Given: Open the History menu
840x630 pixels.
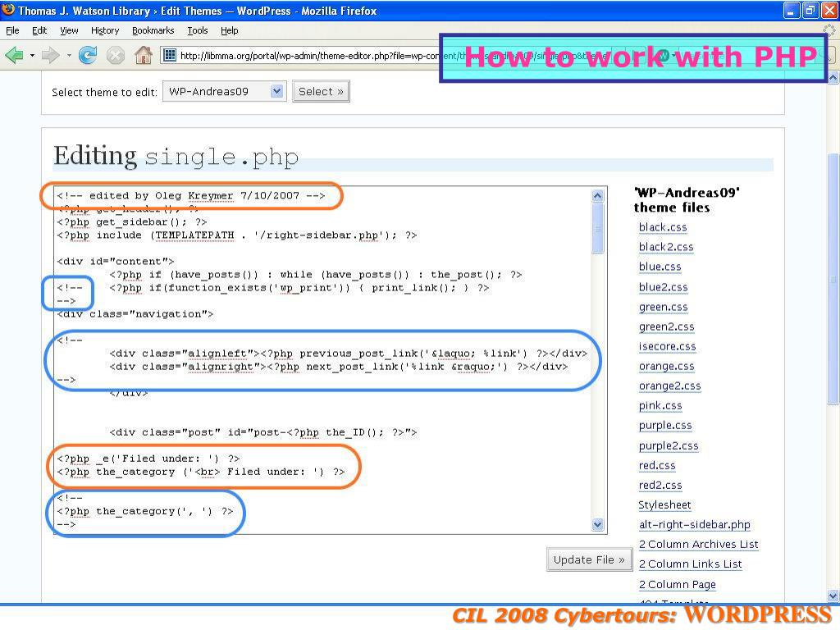Looking at the screenshot, I should pos(104,30).
